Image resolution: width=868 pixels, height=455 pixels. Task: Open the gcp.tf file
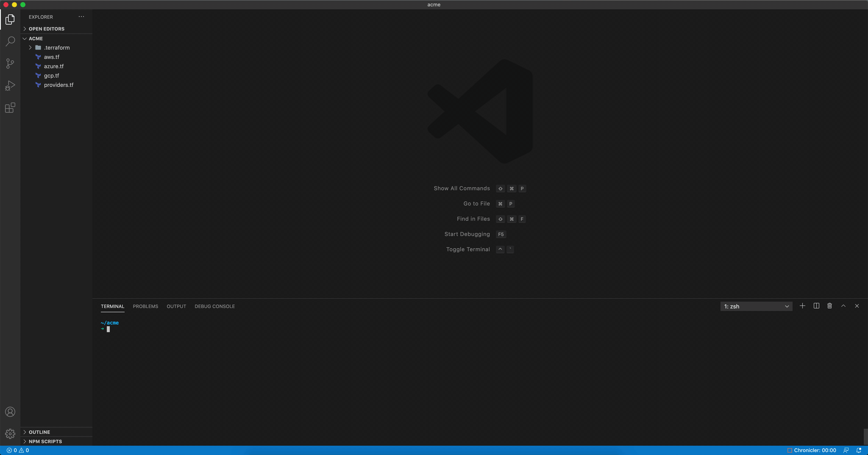(x=56, y=75)
